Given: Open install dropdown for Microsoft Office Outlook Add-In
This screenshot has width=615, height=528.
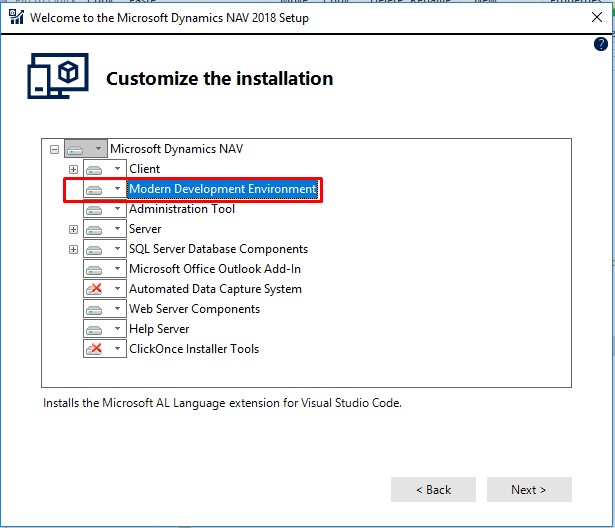Looking at the screenshot, I should point(105,269).
